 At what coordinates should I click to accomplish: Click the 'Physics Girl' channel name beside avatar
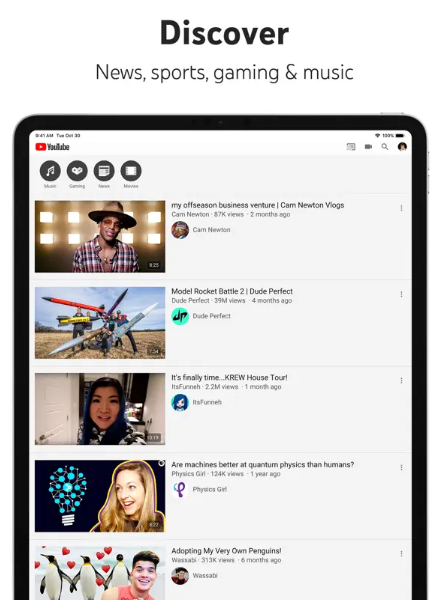(210, 489)
